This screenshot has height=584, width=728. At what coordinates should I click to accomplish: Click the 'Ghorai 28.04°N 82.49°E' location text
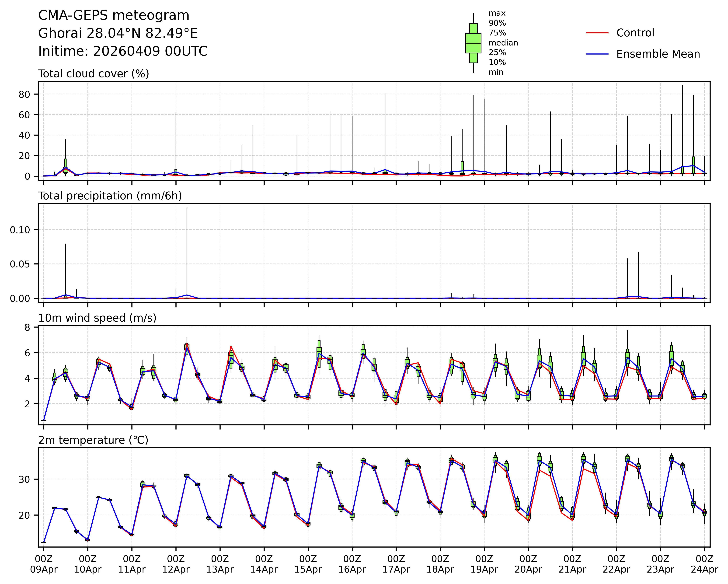click(118, 33)
